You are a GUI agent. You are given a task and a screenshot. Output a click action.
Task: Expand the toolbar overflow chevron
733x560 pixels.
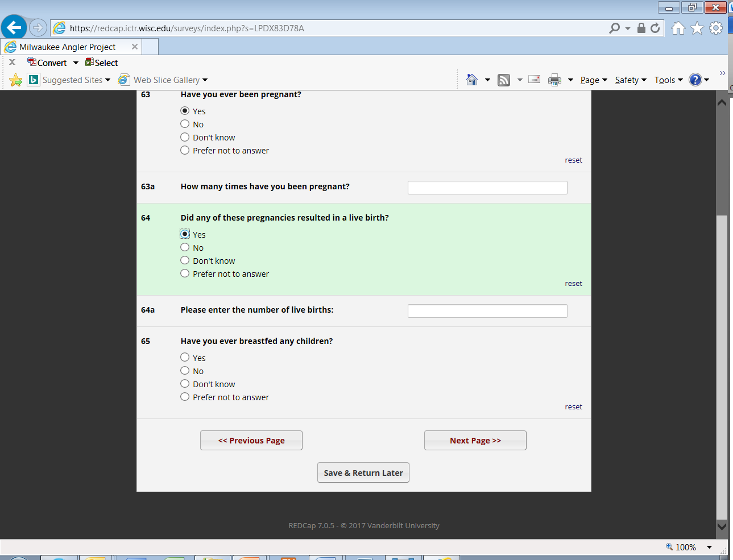(x=722, y=73)
